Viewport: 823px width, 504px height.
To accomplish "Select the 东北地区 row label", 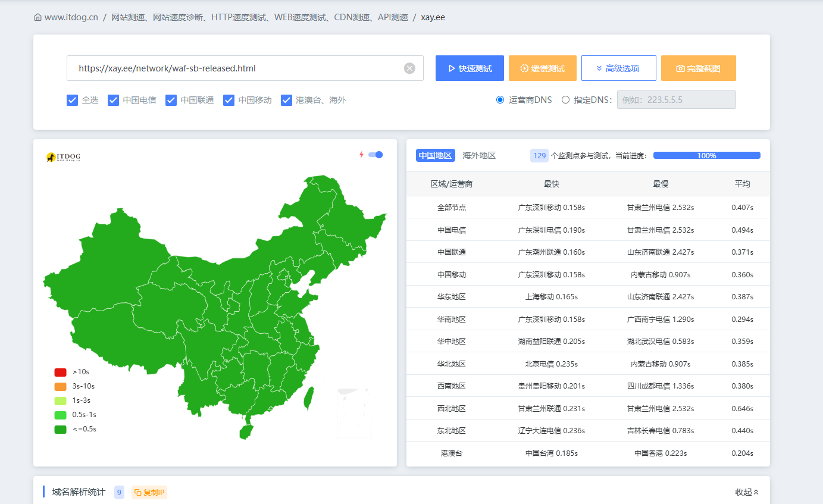I will (x=452, y=431).
